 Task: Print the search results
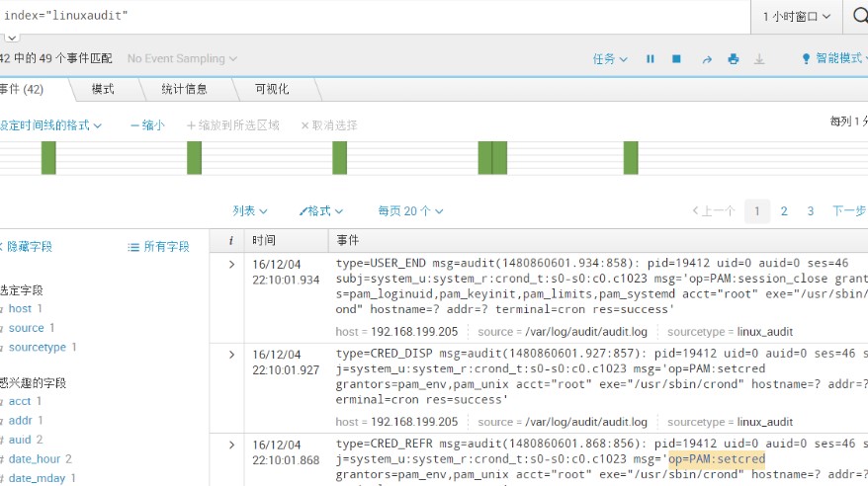click(734, 58)
